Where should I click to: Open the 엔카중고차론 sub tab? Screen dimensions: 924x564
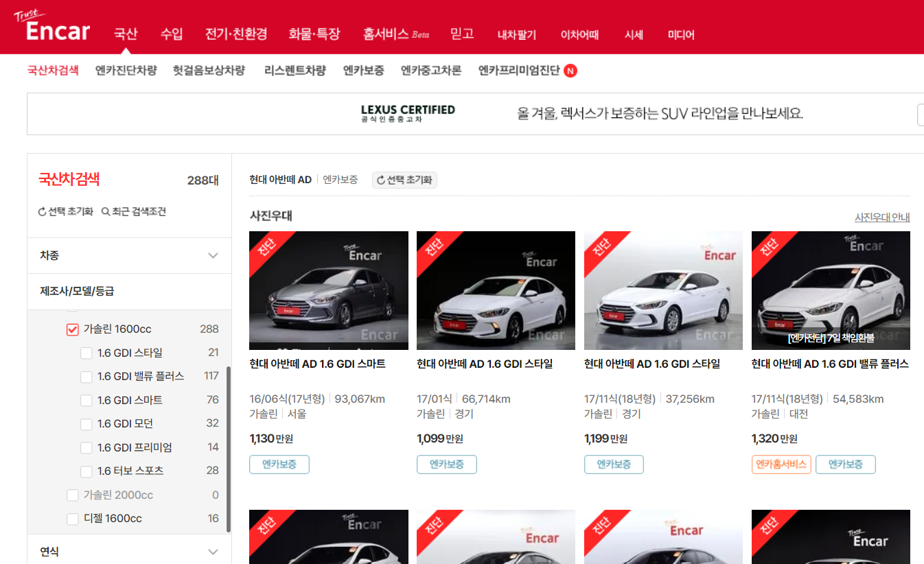431,70
